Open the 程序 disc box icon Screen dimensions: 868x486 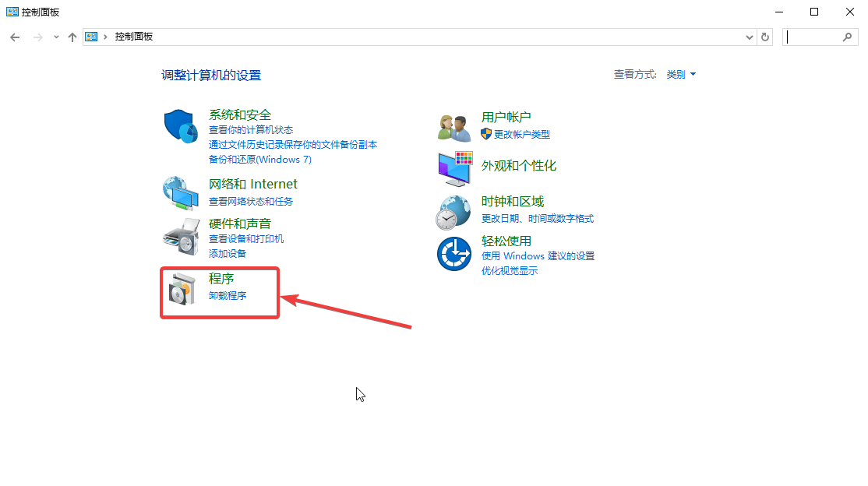coord(182,289)
